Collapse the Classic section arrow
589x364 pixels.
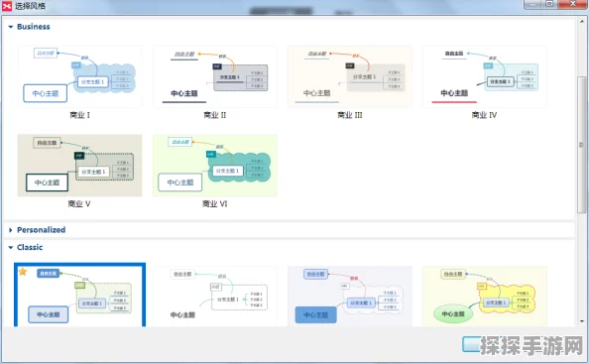11,247
